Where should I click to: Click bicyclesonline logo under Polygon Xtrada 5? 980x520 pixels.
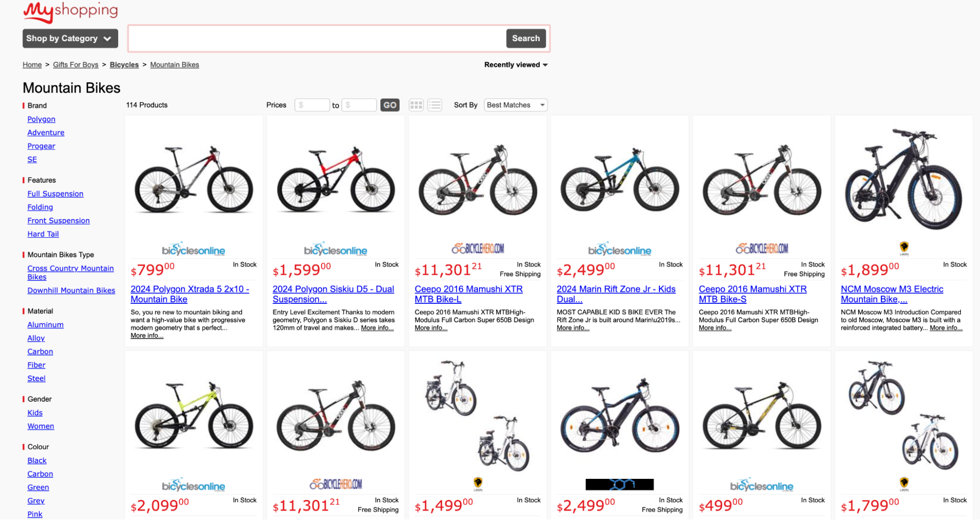(x=194, y=249)
